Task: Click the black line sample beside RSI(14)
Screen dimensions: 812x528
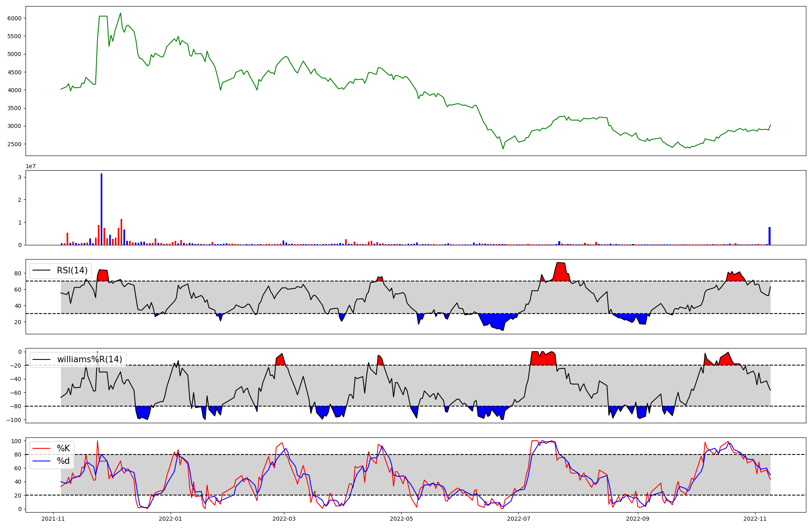Action: pyautogui.click(x=41, y=270)
